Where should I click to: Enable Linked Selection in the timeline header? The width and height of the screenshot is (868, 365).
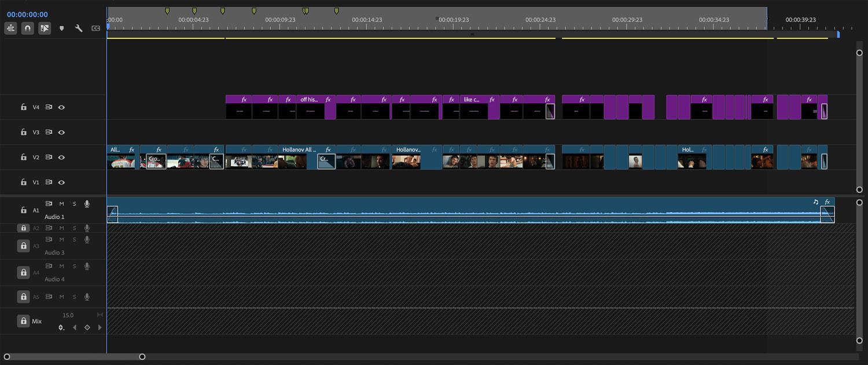coord(45,28)
